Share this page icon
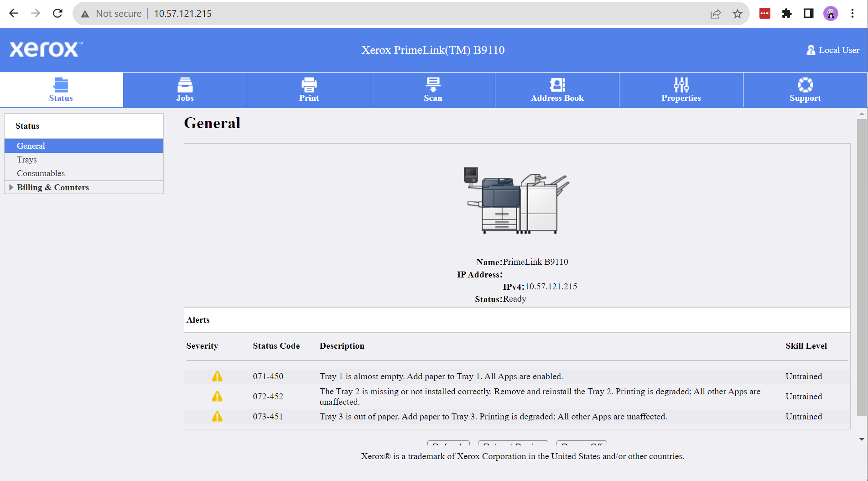Image resolution: width=868 pixels, height=481 pixels. coord(716,14)
